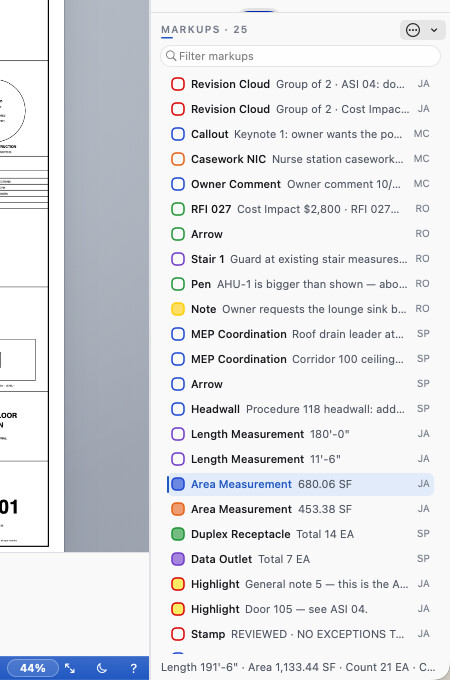Select 'Length Measurement' 180'-0" row
The width and height of the screenshot is (450, 680).
click(x=300, y=434)
